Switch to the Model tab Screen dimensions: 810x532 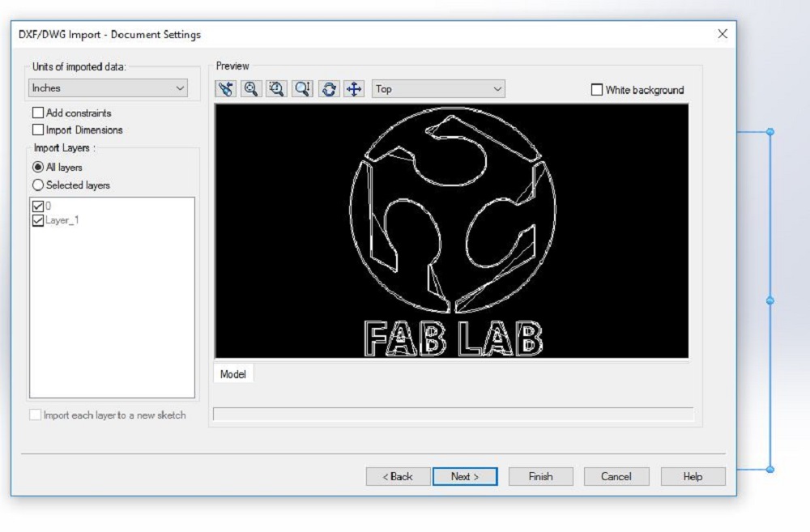point(233,374)
